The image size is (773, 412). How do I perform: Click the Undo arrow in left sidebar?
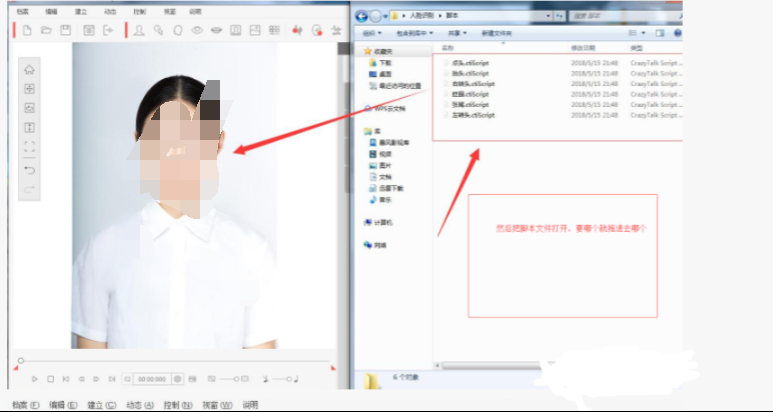[29, 169]
